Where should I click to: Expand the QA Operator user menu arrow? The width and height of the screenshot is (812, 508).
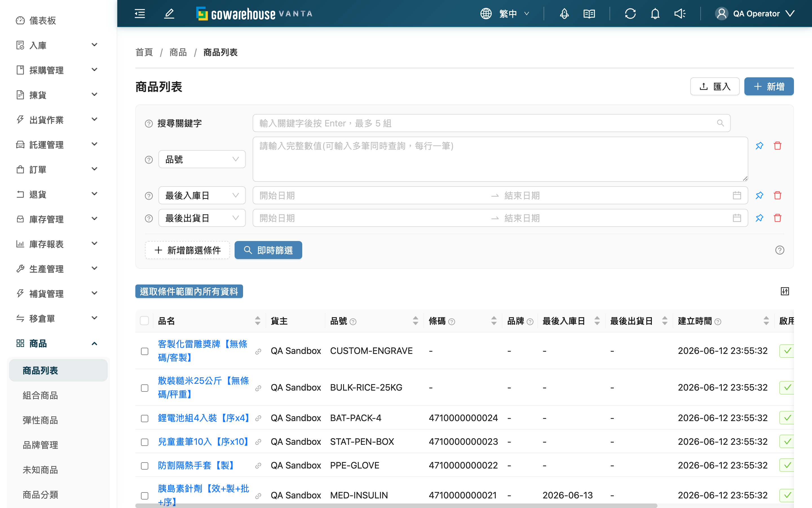(x=790, y=14)
